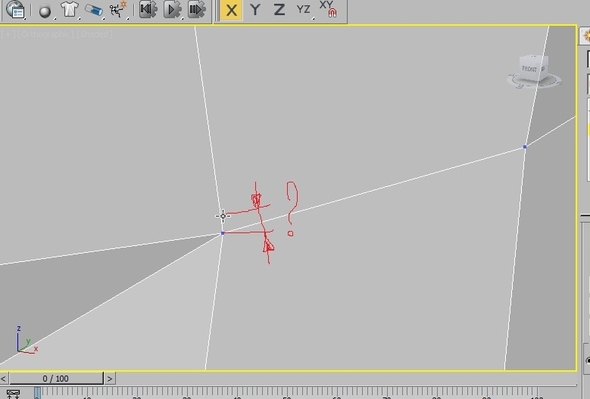Click the ragdoll figure icon

point(119,9)
